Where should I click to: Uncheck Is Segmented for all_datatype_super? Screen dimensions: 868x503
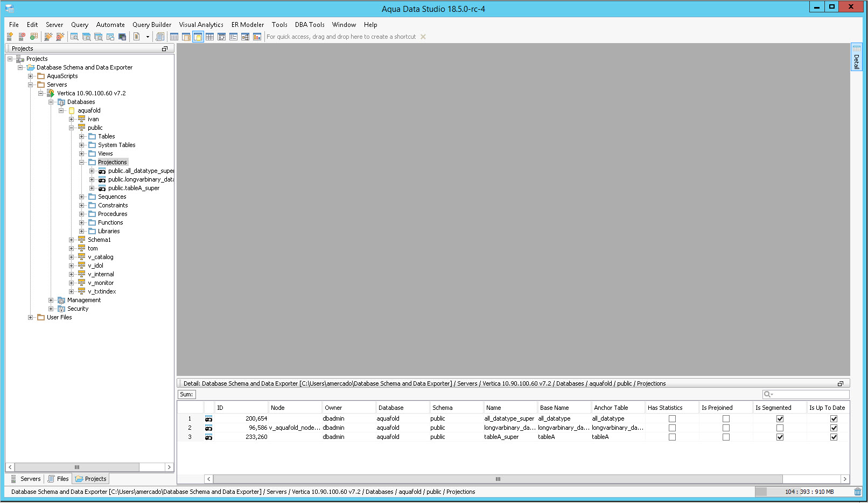(x=780, y=418)
